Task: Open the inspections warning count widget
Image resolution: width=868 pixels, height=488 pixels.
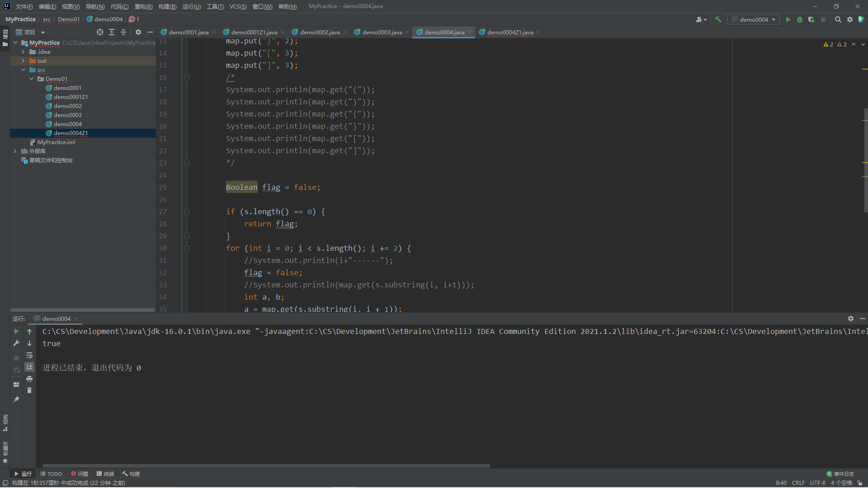Action: coord(835,44)
